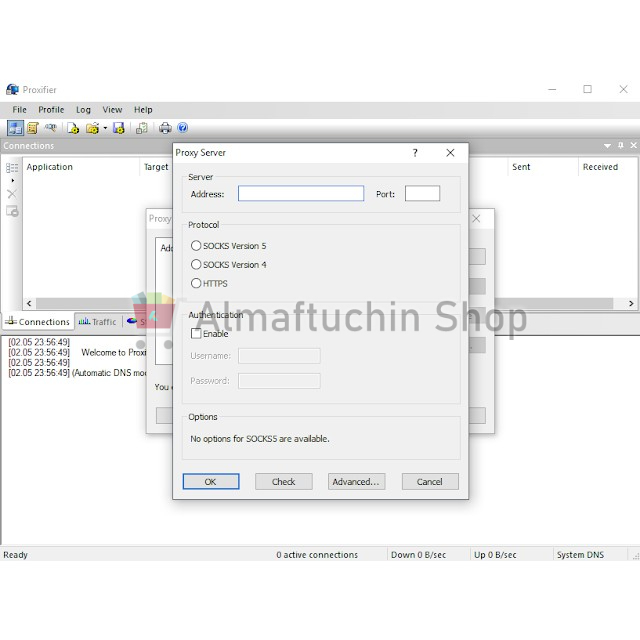Open the View menu
640x640 pixels.
tap(112, 110)
